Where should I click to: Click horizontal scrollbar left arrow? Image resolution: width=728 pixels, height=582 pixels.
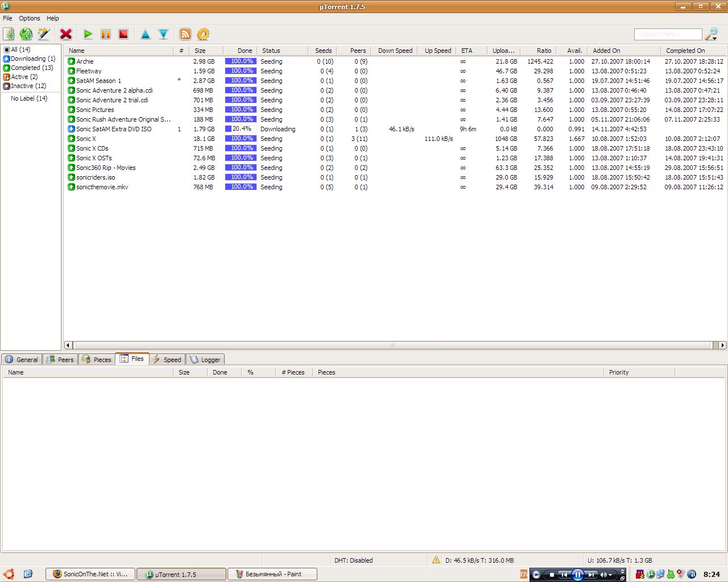pyautogui.click(x=68, y=345)
